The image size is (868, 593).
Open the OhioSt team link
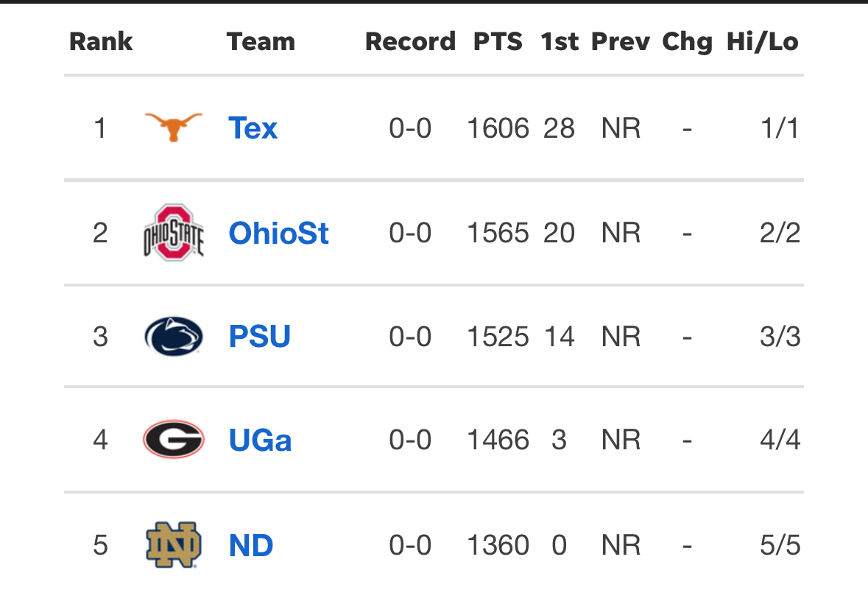point(278,234)
